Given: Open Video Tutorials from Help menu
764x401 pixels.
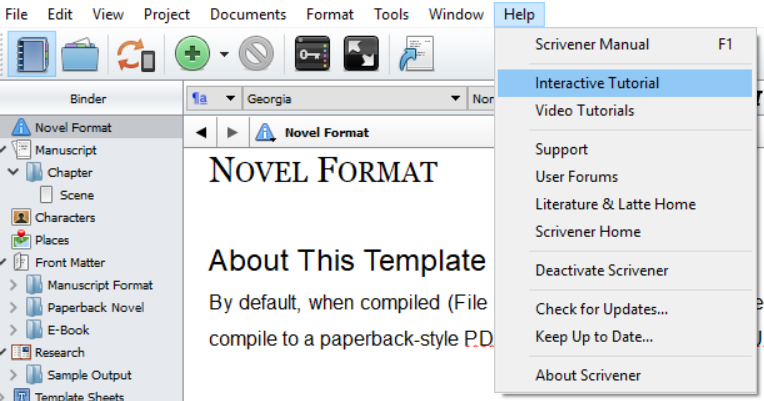Looking at the screenshot, I should 626,111.
